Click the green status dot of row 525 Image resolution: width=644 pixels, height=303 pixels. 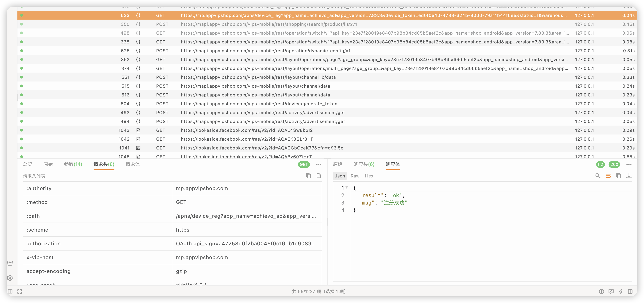pyautogui.click(x=22, y=51)
